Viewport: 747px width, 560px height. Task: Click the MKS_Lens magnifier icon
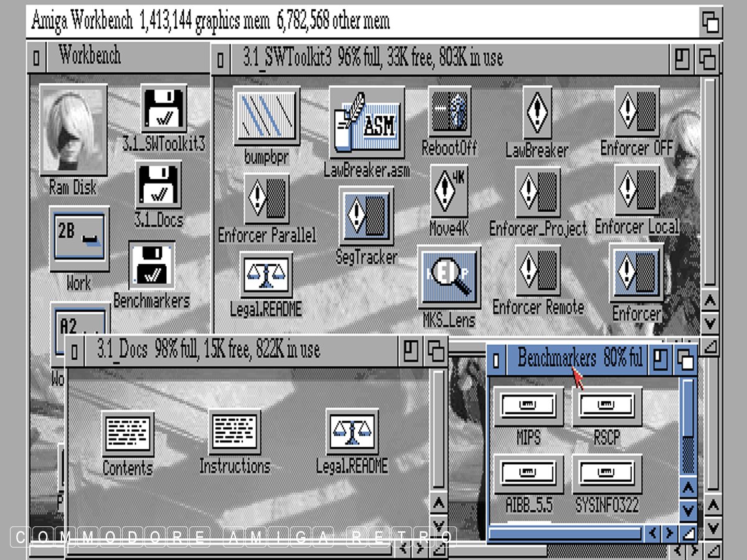449,278
